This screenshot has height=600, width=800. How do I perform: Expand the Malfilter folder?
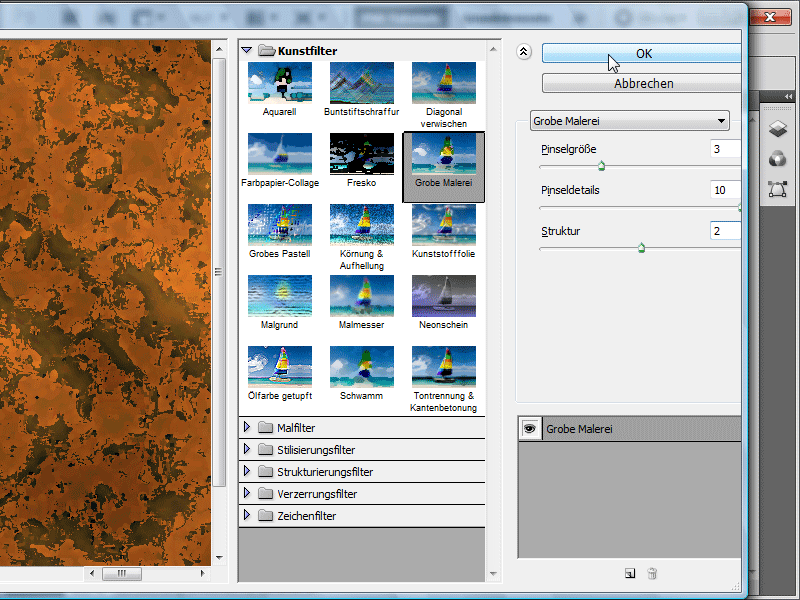point(247,427)
